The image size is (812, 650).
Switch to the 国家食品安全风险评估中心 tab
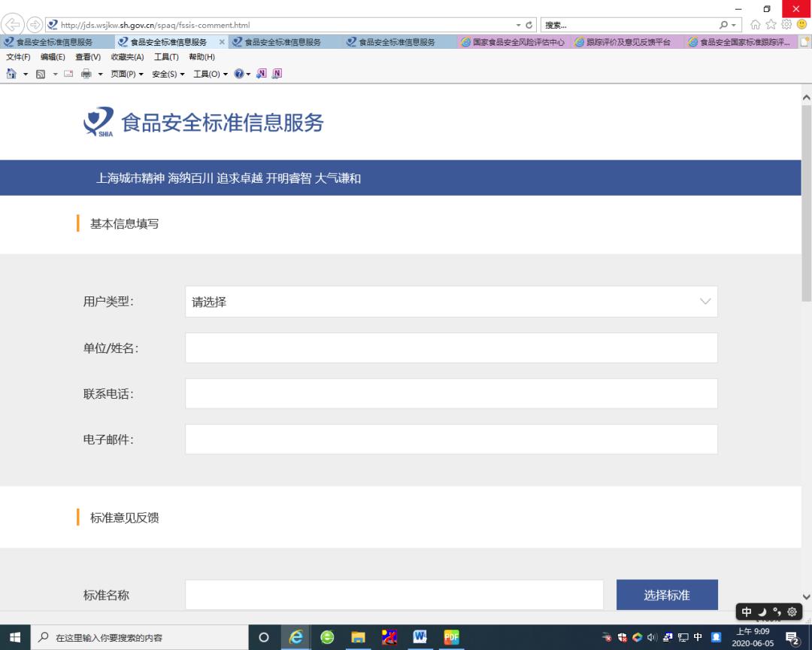(x=514, y=42)
